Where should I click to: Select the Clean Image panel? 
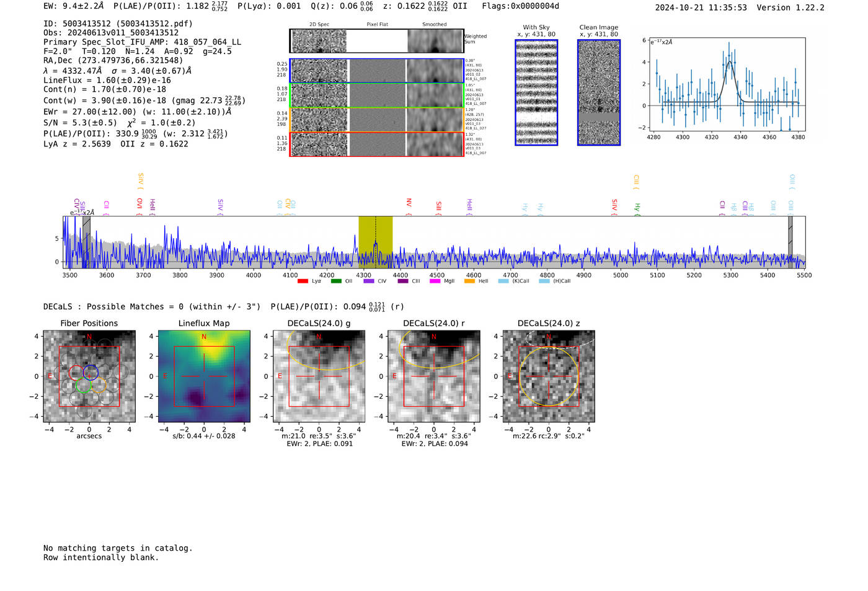599,92
